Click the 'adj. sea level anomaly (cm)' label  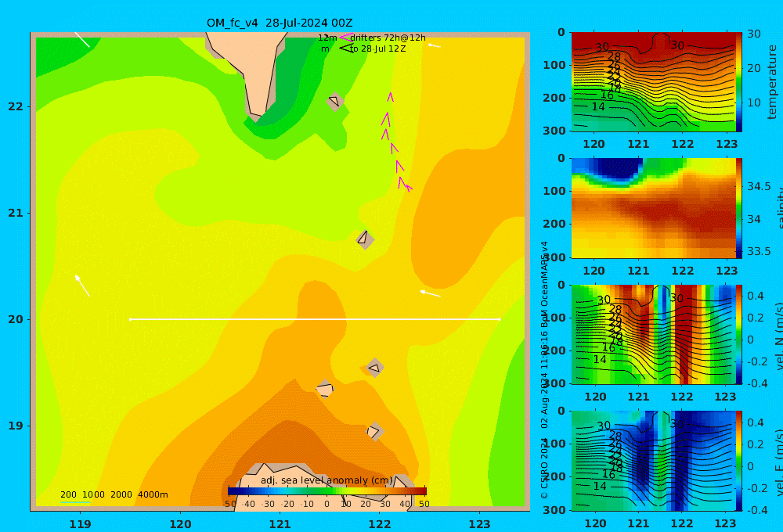click(327, 480)
